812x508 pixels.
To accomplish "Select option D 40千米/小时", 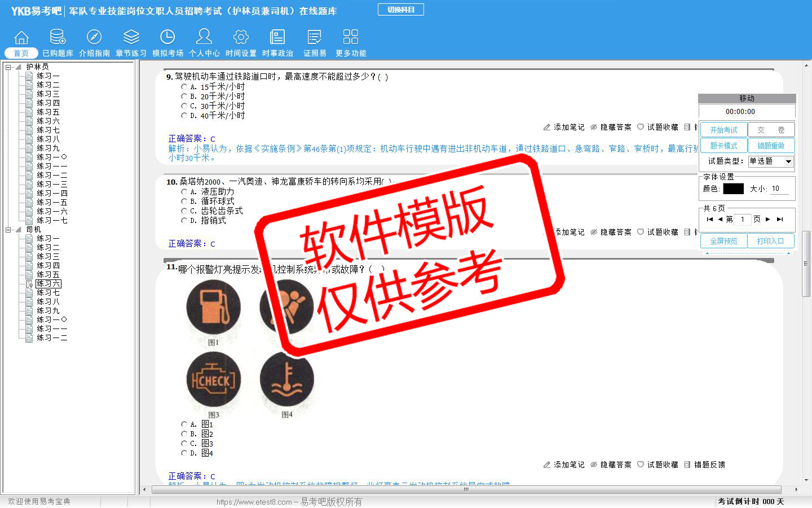I will click(184, 116).
